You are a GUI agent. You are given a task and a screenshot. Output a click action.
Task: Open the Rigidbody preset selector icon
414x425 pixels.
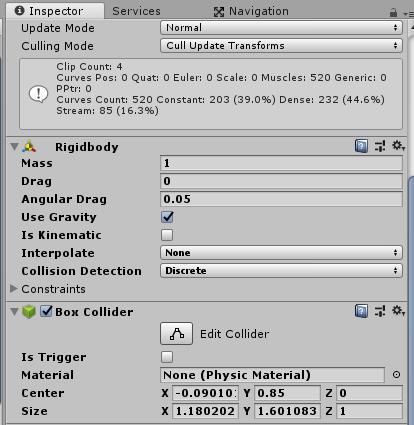[380, 146]
